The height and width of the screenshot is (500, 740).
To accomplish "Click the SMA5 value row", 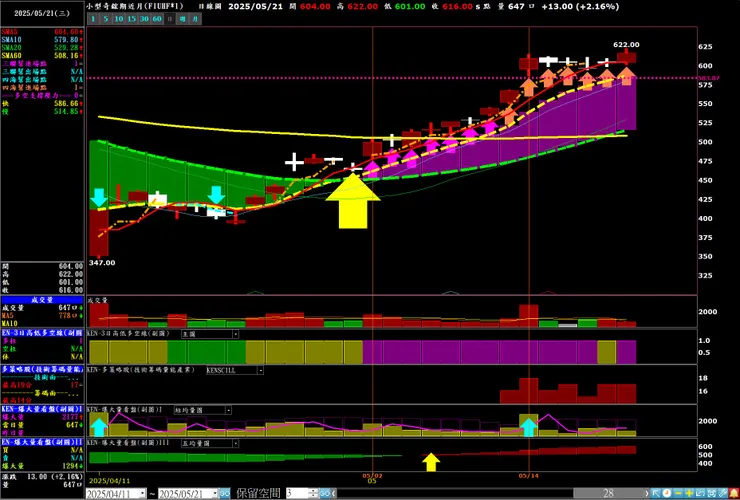I will pos(42,32).
